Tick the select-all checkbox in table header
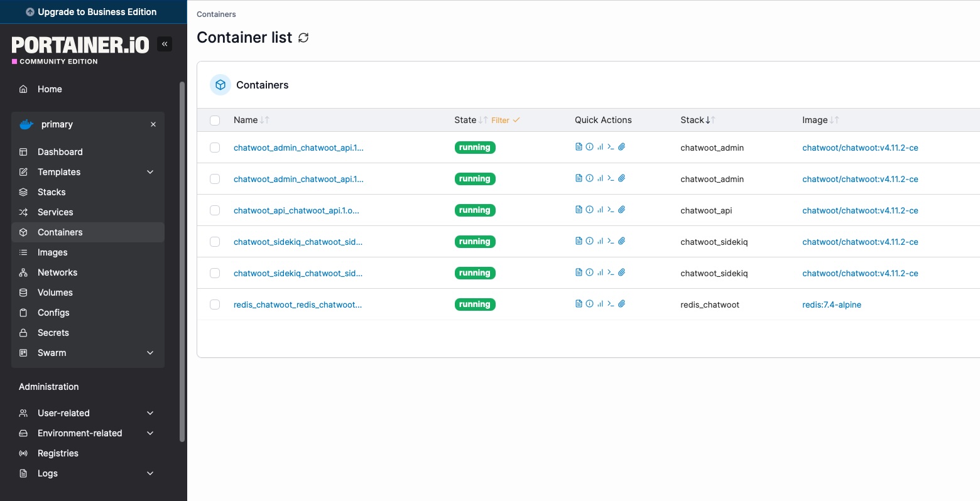This screenshot has height=501, width=980. click(215, 121)
